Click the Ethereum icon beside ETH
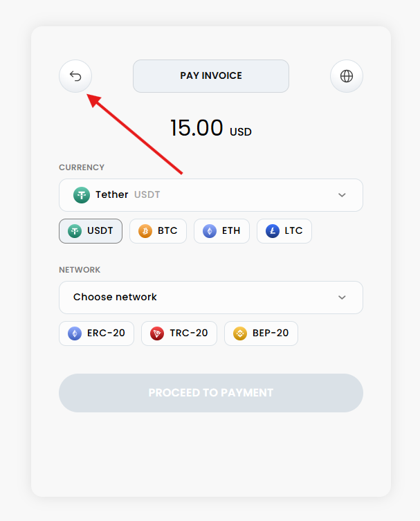 tap(209, 231)
